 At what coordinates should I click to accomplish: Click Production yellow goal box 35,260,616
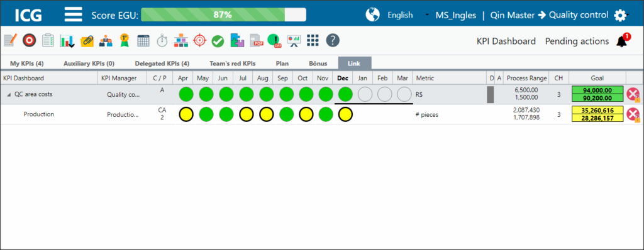[x=597, y=111]
